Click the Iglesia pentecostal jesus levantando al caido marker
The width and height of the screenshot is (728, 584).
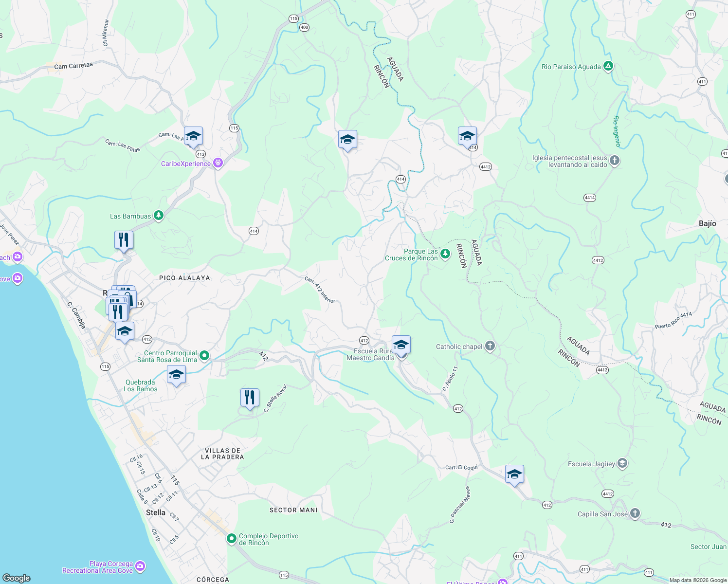614,161
